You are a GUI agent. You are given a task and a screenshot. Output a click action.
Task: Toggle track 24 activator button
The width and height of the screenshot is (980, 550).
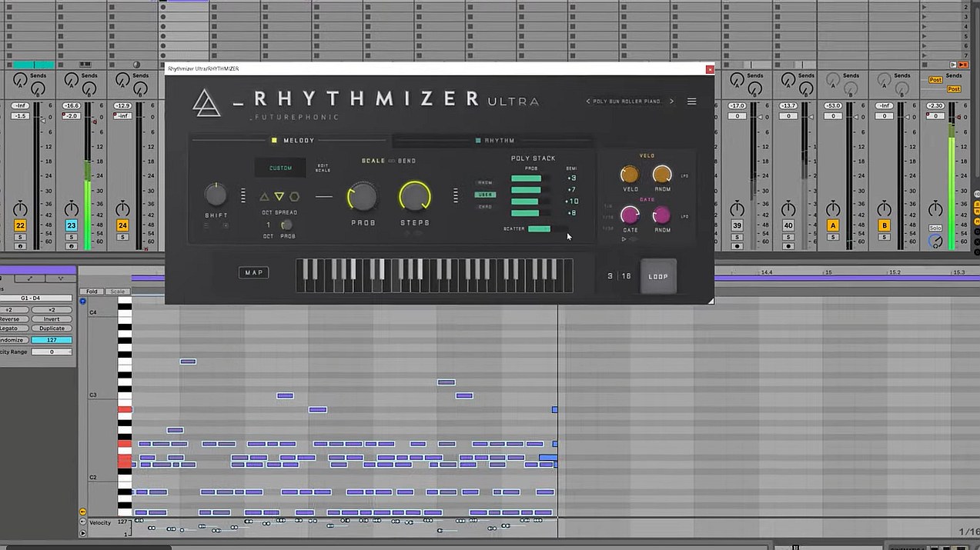[x=122, y=225]
